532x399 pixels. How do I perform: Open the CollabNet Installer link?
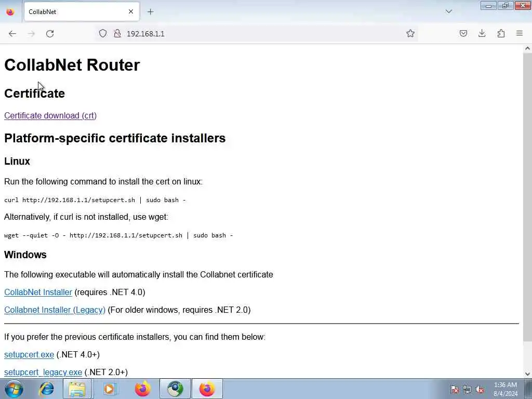click(38, 292)
